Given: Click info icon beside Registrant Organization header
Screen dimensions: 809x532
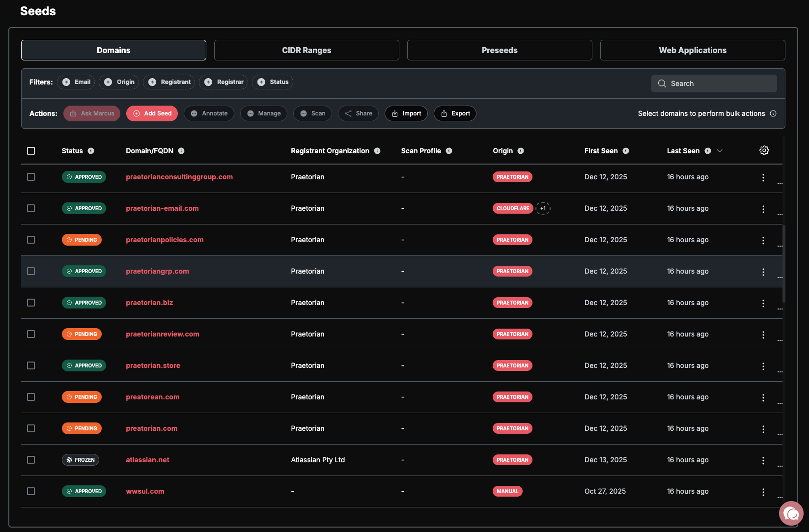Looking at the screenshot, I should (x=377, y=151).
